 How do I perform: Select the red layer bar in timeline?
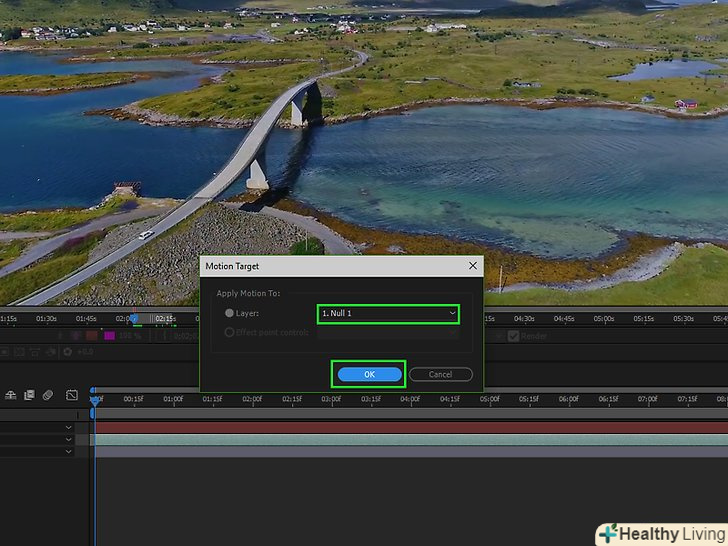400,427
